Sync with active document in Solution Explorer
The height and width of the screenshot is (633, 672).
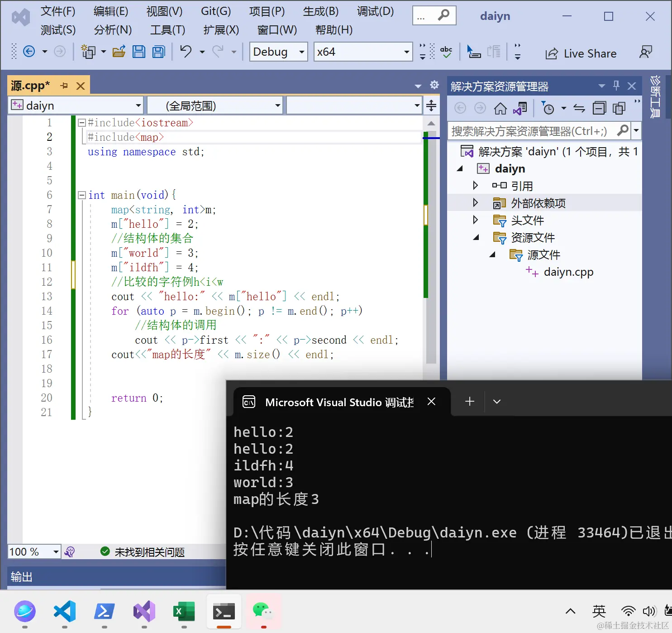point(579,108)
